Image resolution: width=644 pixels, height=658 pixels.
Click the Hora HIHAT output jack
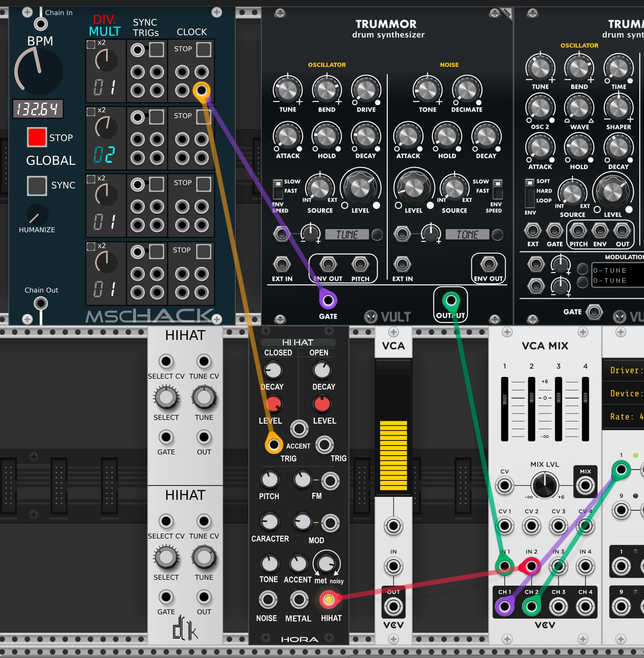point(329,600)
